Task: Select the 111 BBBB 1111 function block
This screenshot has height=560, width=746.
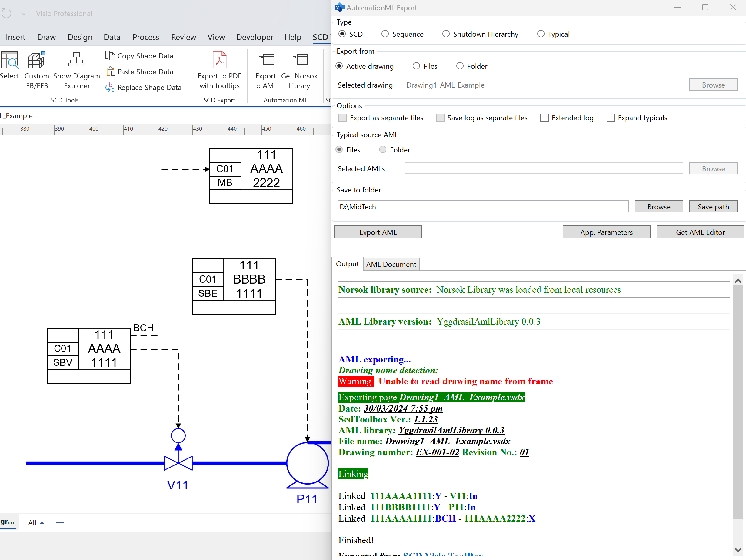Action: click(x=234, y=287)
